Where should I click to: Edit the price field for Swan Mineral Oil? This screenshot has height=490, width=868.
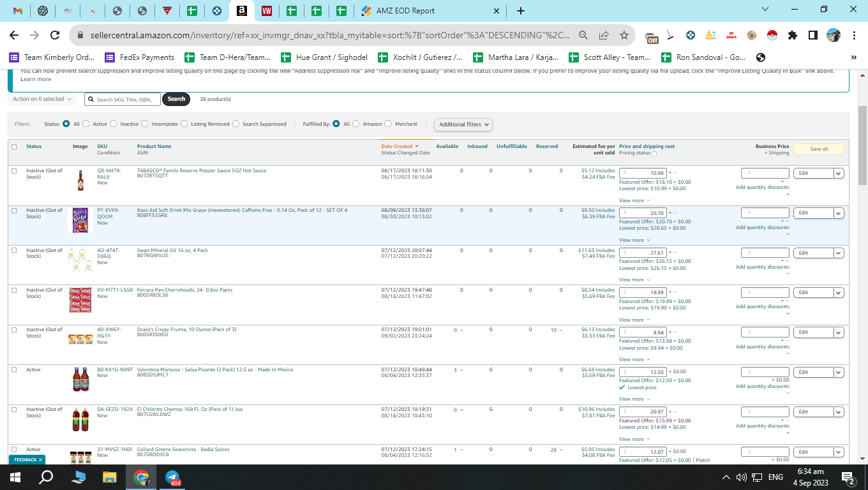click(643, 253)
